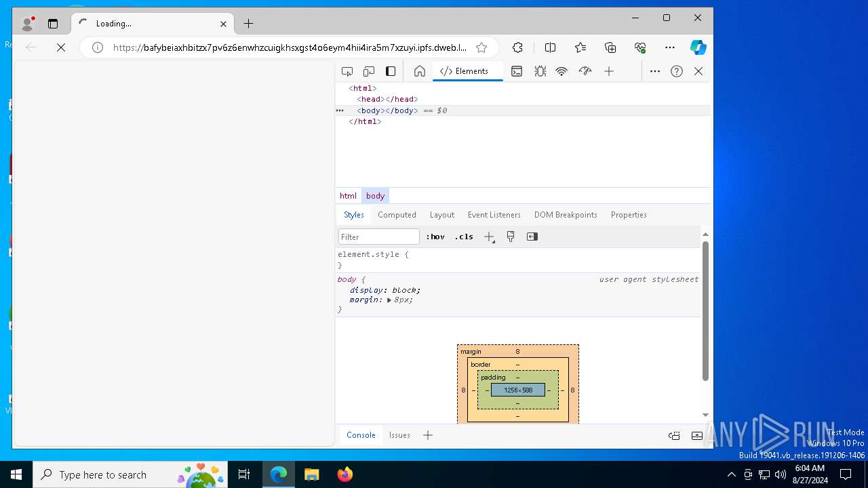Select the body node in DOM tree
The height and width of the screenshot is (488, 868).
click(387, 110)
